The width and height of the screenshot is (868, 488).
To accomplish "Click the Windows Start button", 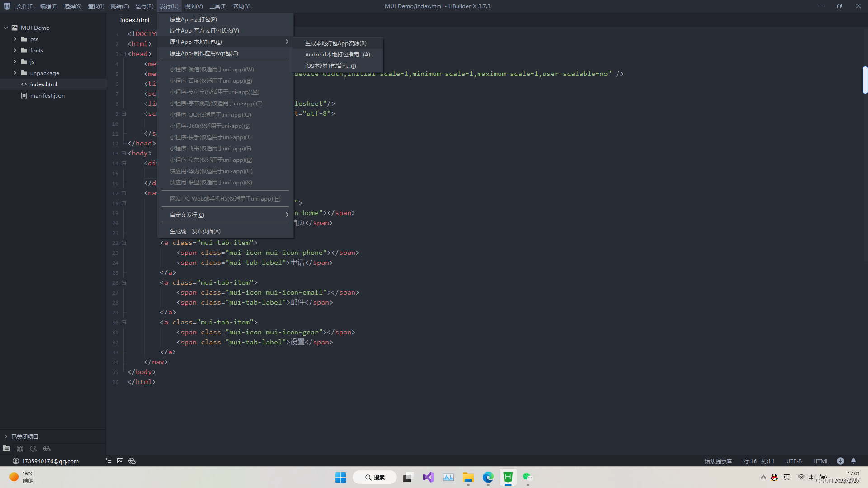I will pyautogui.click(x=340, y=477).
